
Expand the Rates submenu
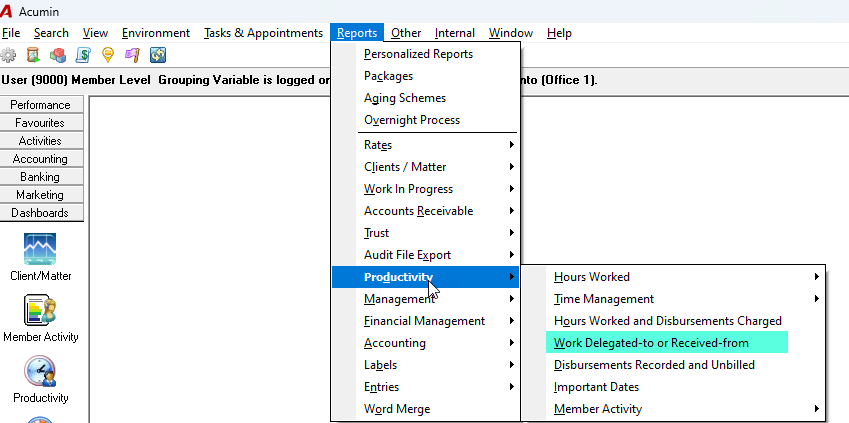click(x=425, y=145)
